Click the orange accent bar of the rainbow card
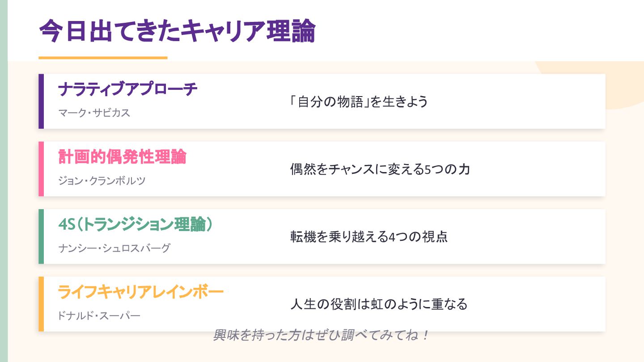 [41, 304]
